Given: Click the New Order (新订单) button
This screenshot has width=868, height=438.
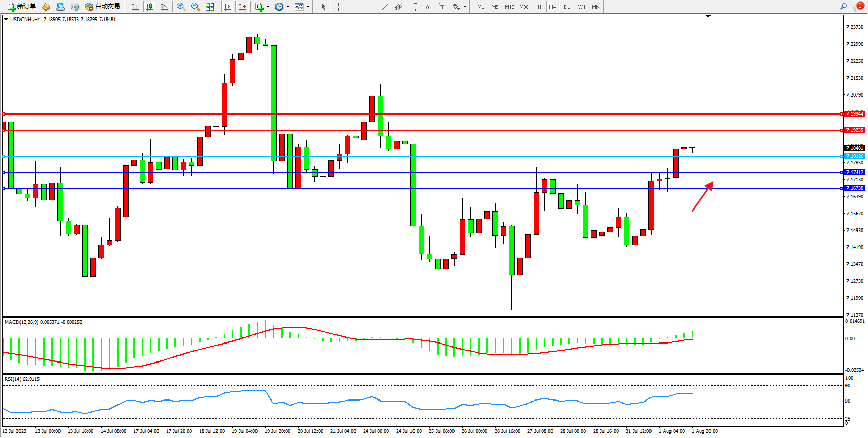Looking at the screenshot, I should point(22,7).
